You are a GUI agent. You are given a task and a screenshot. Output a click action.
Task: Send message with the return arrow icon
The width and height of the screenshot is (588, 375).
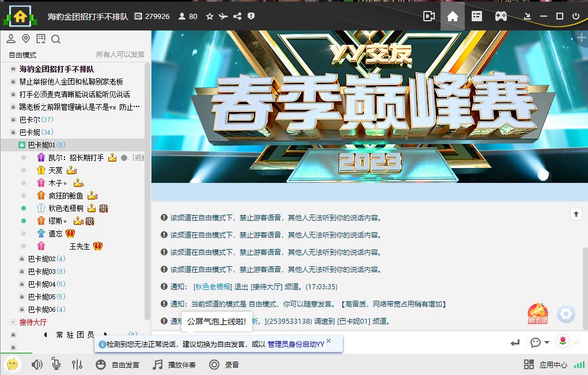[515, 342]
